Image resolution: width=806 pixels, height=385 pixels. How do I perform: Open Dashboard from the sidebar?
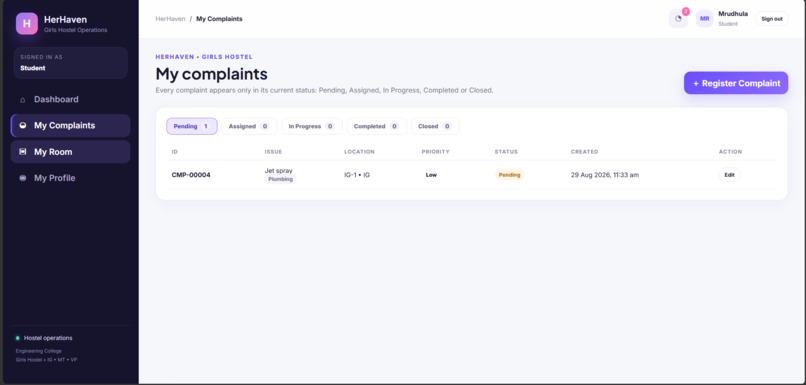point(70,99)
